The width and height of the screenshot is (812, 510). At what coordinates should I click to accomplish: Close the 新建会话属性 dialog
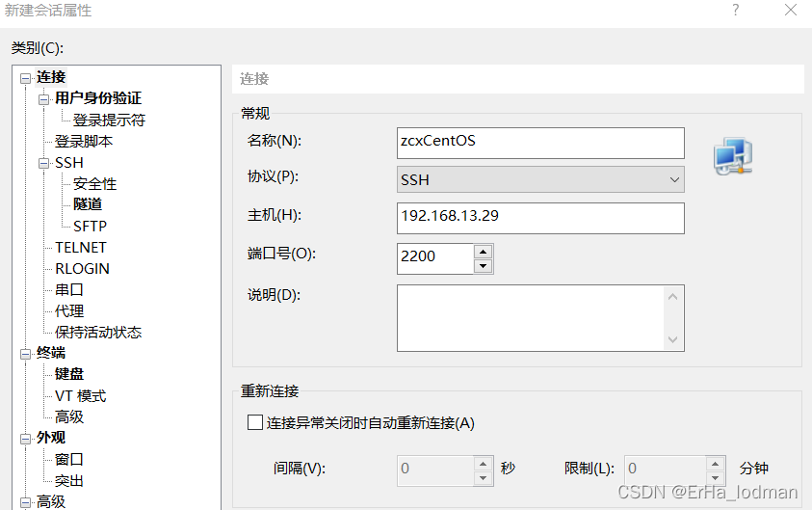pos(790,10)
